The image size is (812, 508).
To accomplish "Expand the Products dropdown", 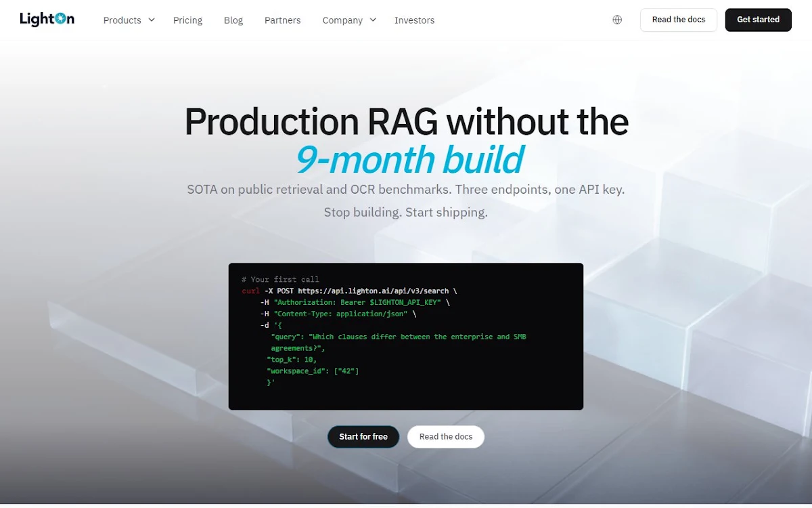I will (129, 20).
